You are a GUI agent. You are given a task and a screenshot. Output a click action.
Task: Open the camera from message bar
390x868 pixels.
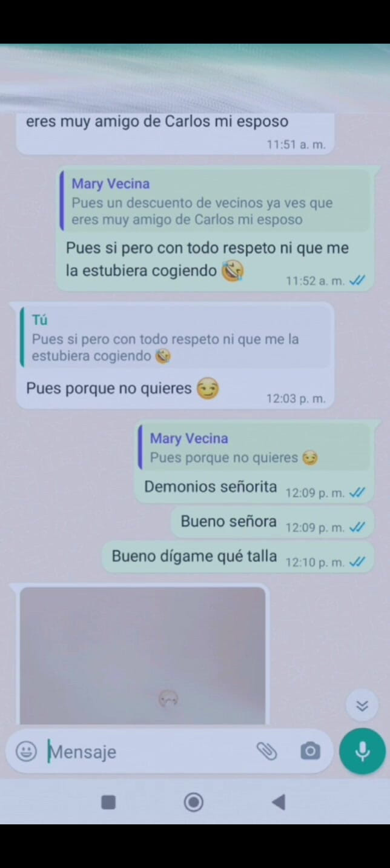point(310,752)
